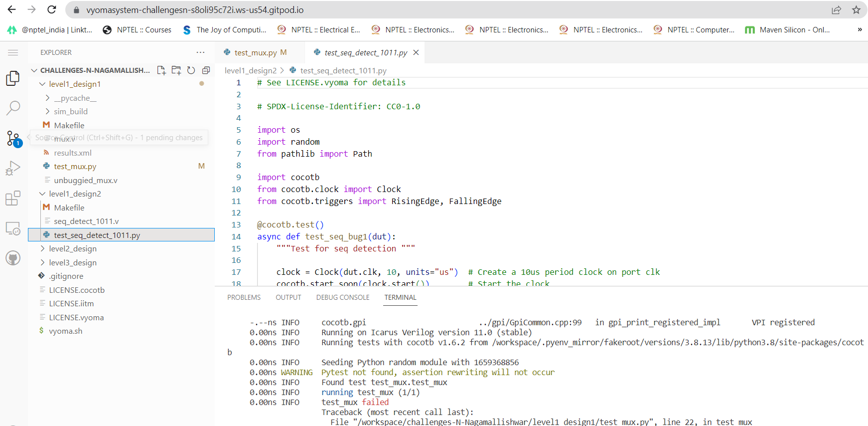This screenshot has height=426, width=868.
Task: Go back with the browser back arrow
Action: (x=12, y=9)
